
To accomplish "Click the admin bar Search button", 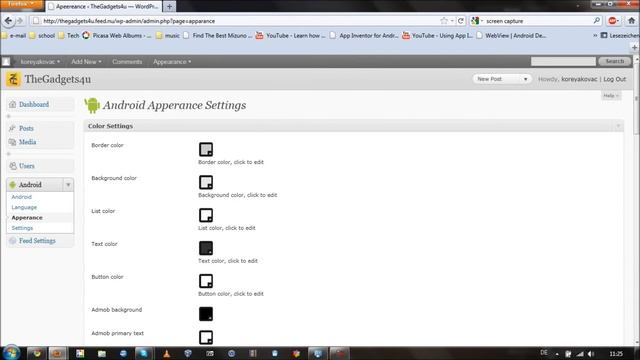I will coord(615,61).
